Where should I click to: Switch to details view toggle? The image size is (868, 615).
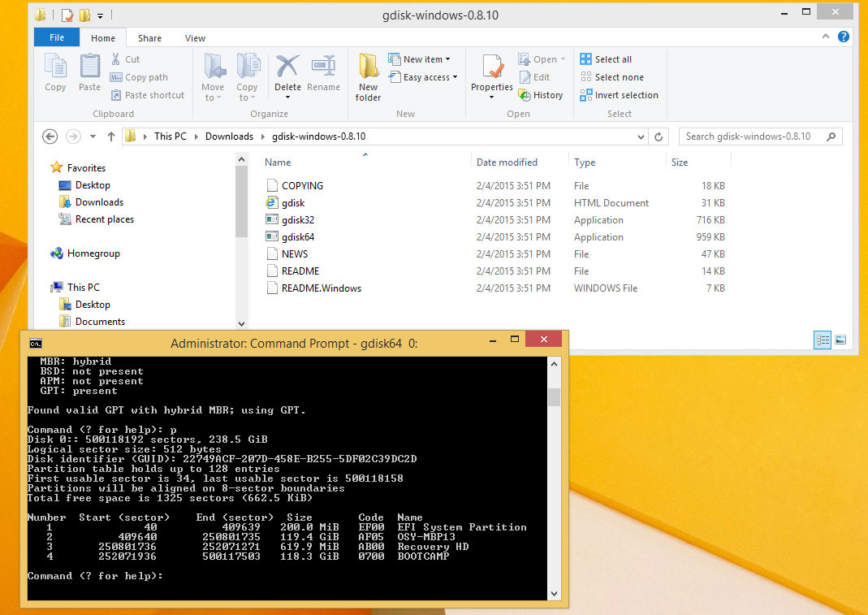click(823, 340)
